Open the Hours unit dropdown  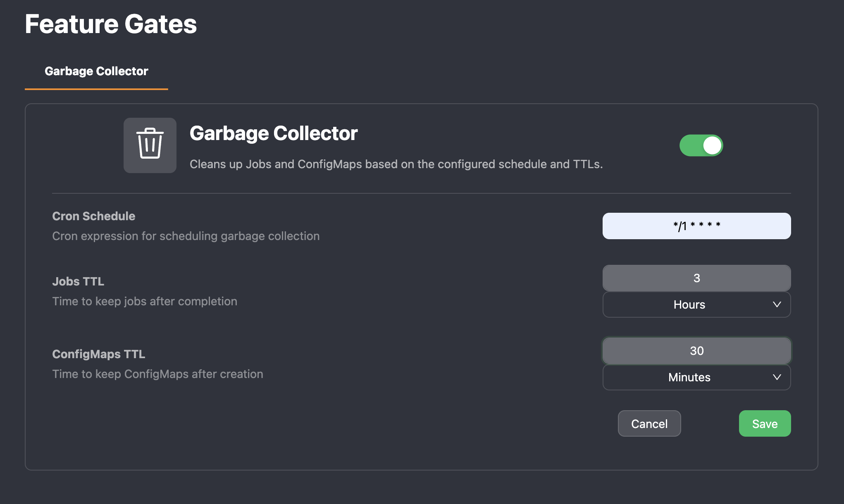click(696, 304)
